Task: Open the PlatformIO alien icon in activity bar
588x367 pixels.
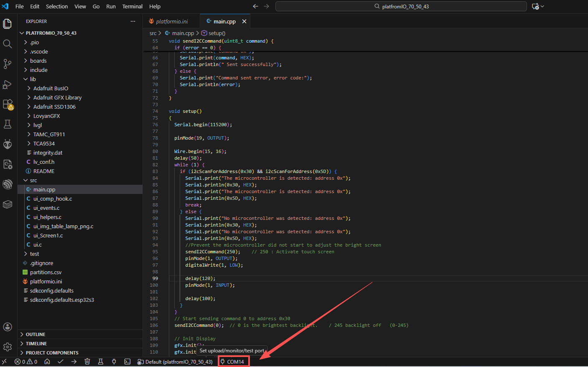Action: 8,144
